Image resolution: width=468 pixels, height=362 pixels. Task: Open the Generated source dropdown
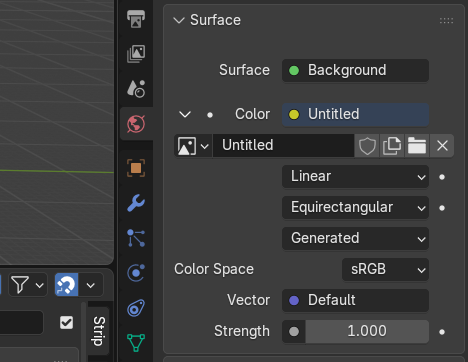coord(355,238)
